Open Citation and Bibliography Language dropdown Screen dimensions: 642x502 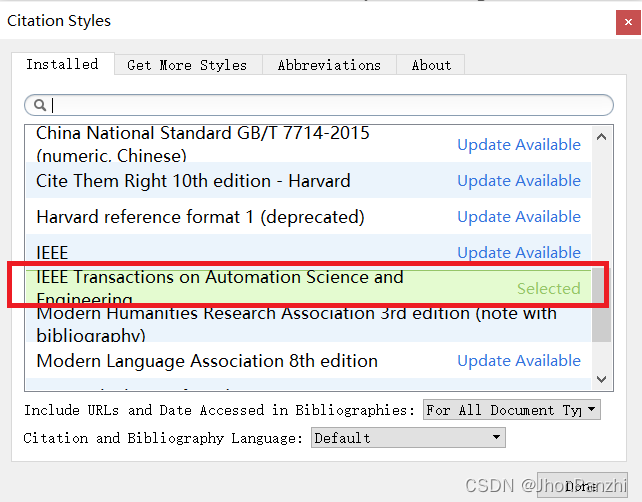pos(408,438)
